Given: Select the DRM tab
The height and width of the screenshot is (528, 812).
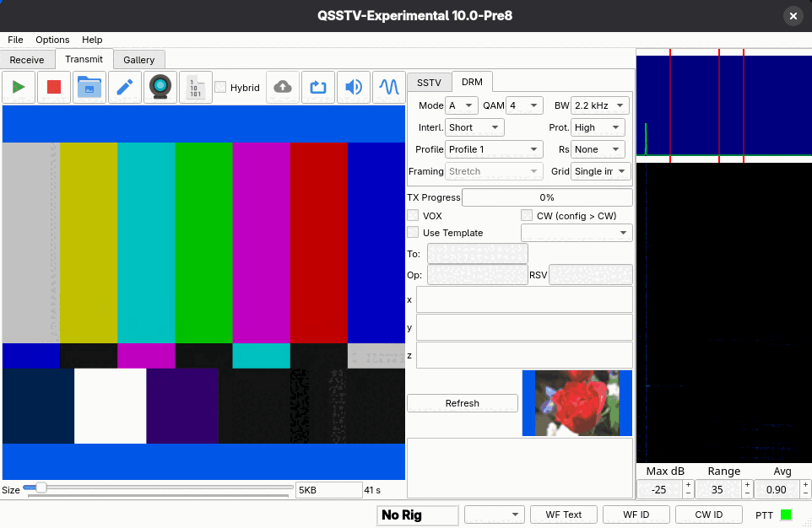Looking at the screenshot, I should point(472,82).
